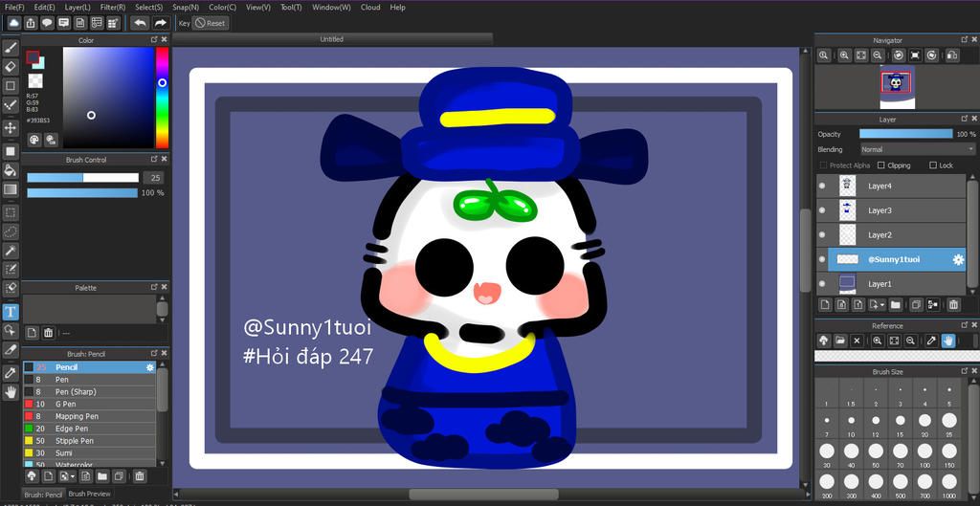
Task: Pick the foreground color swatch
Action: [32, 57]
